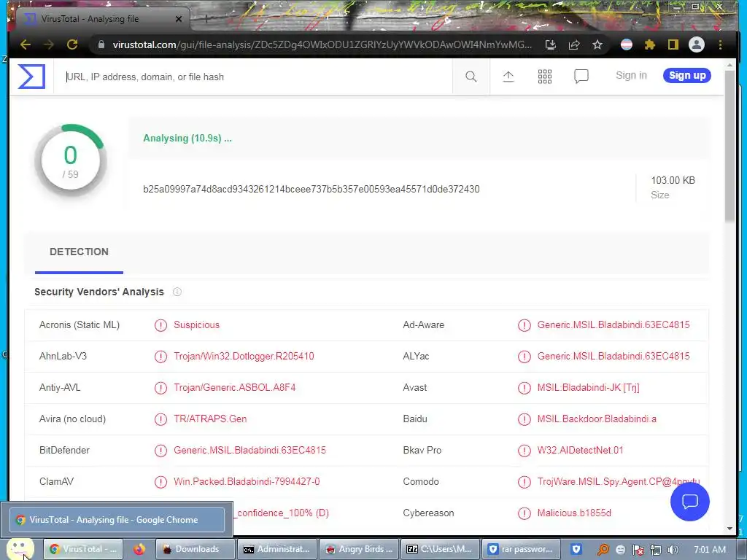Click the volume speaker tray icon
The width and height of the screenshot is (747, 560).
click(673, 550)
